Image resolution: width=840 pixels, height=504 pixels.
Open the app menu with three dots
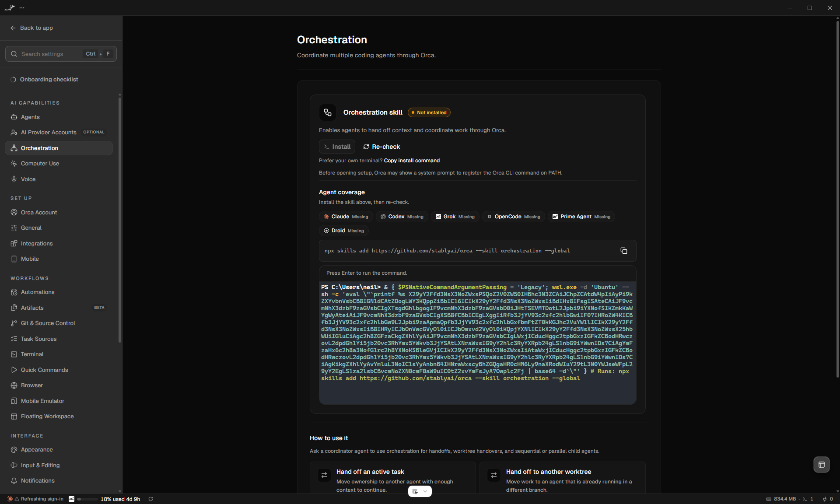(x=22, y=8)
